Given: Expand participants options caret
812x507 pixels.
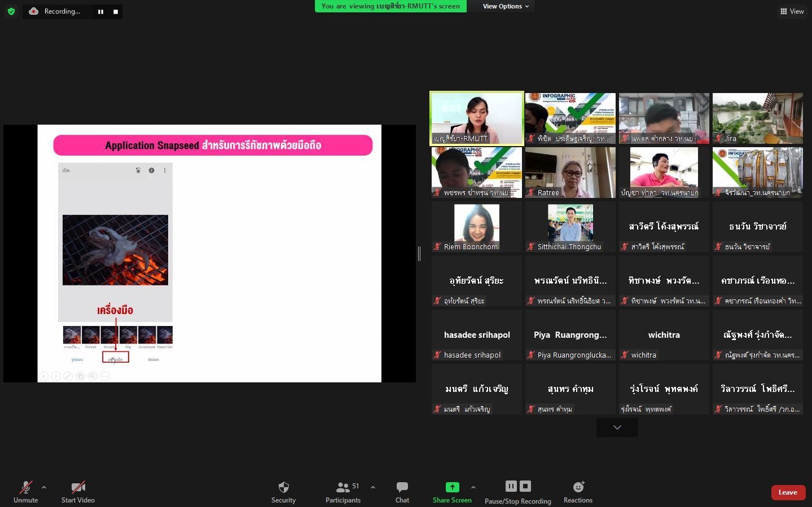Looking at the screenshot, I should (372, 487).
